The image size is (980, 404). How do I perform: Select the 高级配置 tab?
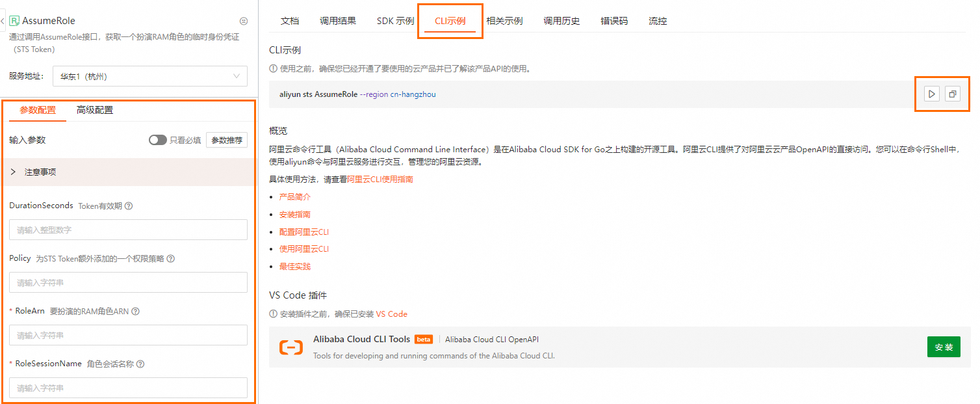pyautogui.click(x=95, y=110)
